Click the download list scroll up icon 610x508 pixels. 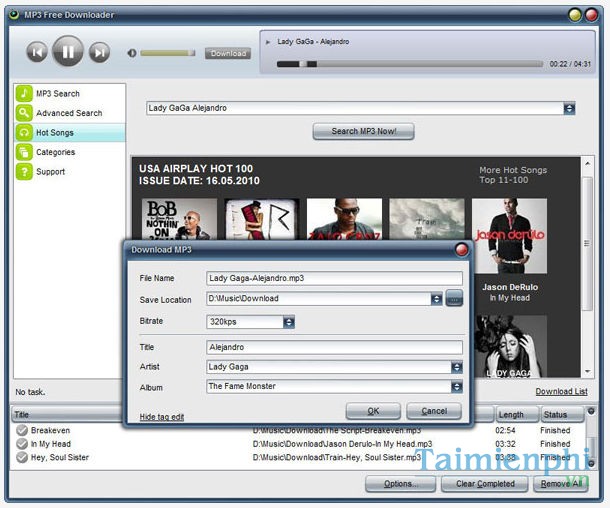click(591, 411)
